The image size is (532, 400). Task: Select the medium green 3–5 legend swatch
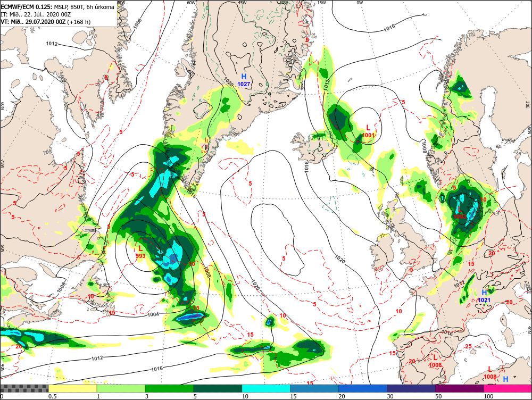click(x=169, y=388)
